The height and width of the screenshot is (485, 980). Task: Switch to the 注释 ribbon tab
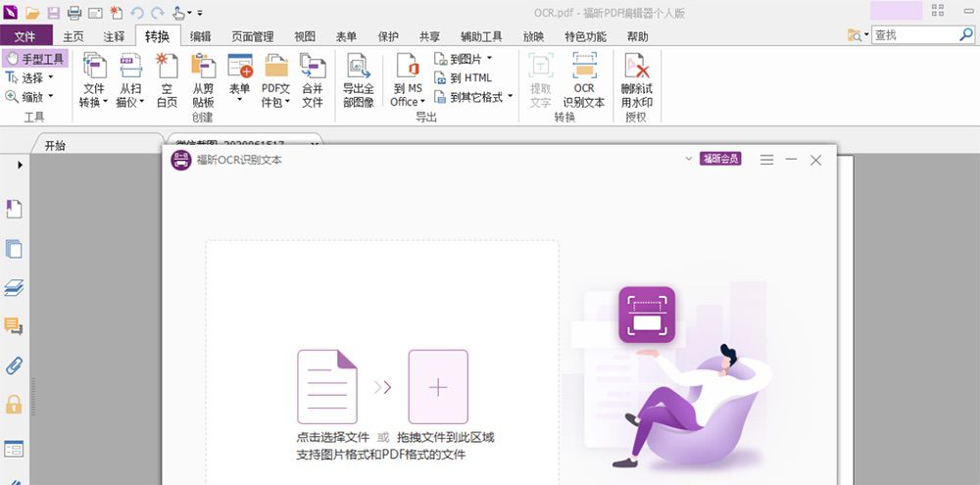click(x=115, y=37)
